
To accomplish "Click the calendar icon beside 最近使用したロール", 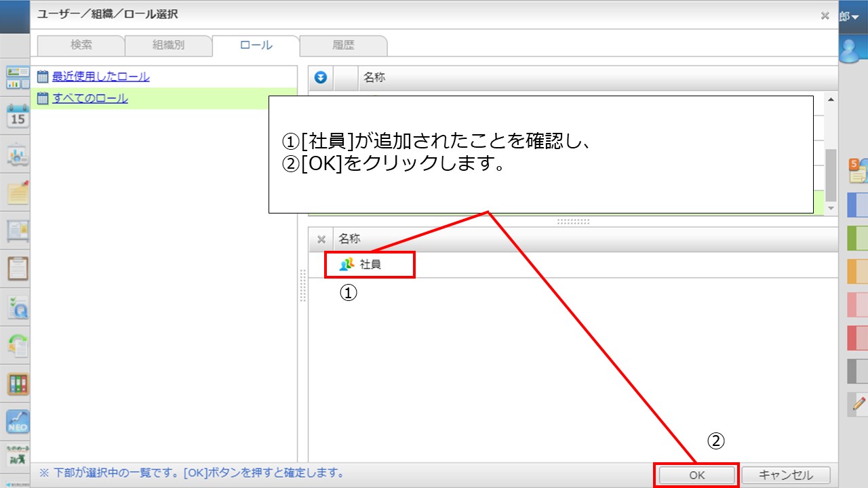I will point(43,77).
